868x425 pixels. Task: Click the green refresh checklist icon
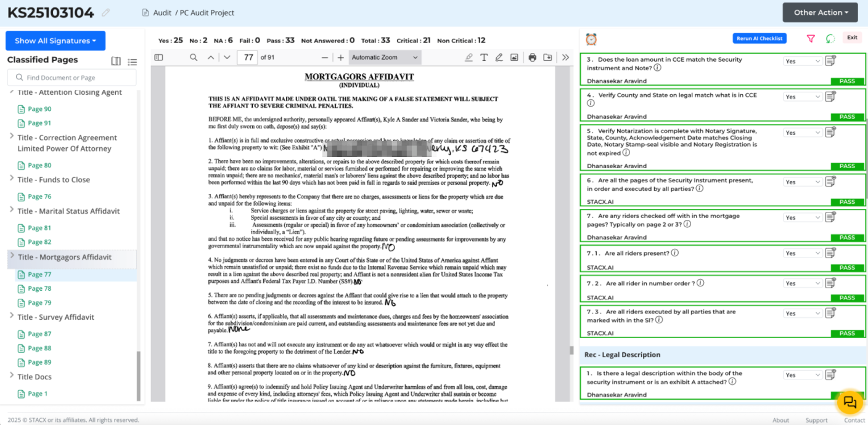tap(830, 38)
